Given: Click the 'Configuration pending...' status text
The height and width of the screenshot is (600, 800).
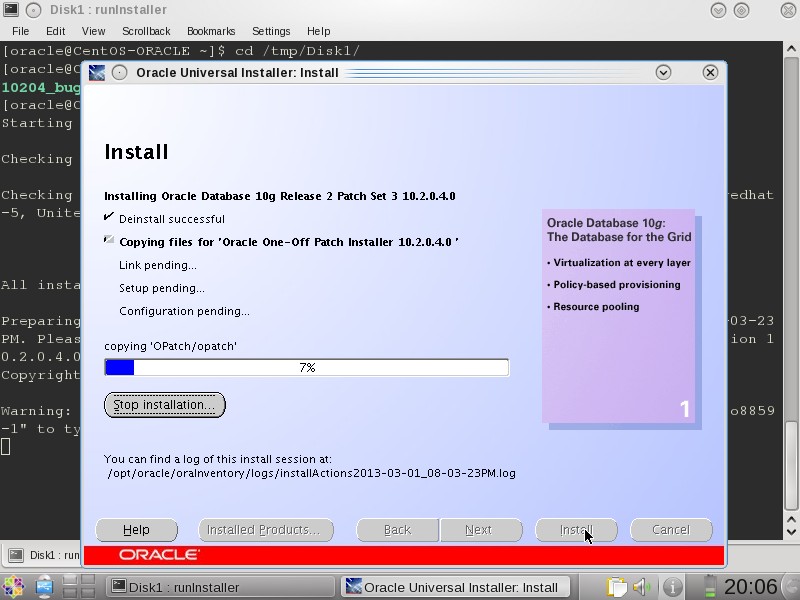Looking at the screenshot, I should pos(184,311).
